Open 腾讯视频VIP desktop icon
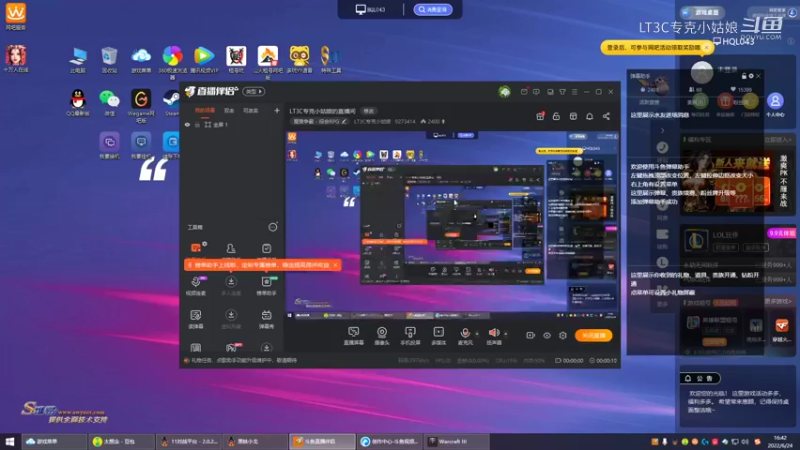The image size is (800, 450). coord(204,60)
